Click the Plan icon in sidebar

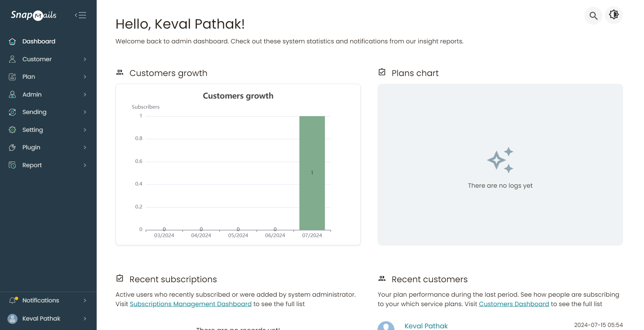12,77
